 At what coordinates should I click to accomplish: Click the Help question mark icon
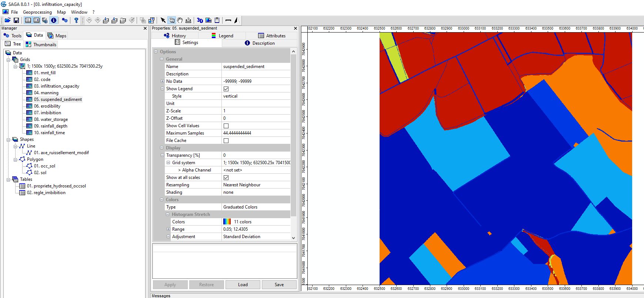76,20
